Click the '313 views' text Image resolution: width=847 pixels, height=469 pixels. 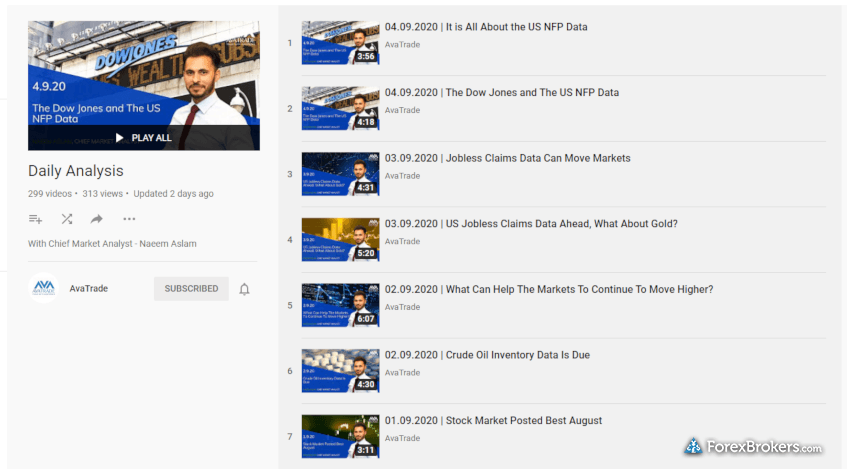(x=103, y=193)
